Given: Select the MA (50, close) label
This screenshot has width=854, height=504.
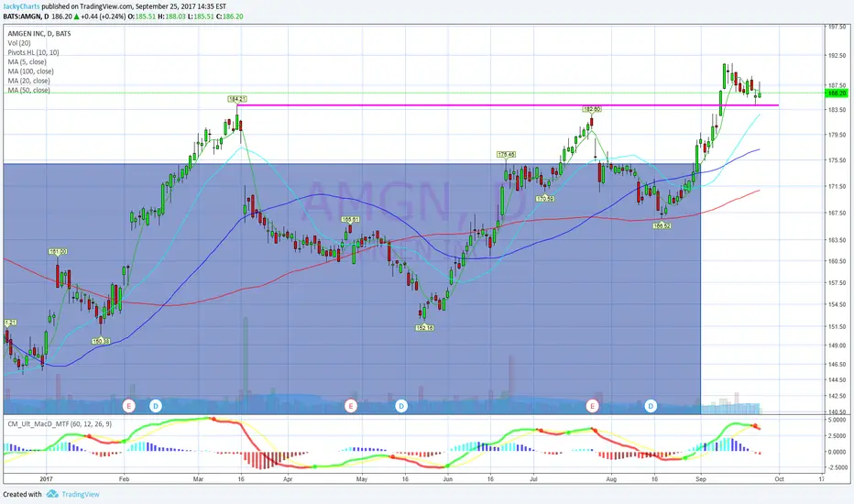Looking at the screenshot, I should coord(29,90).
